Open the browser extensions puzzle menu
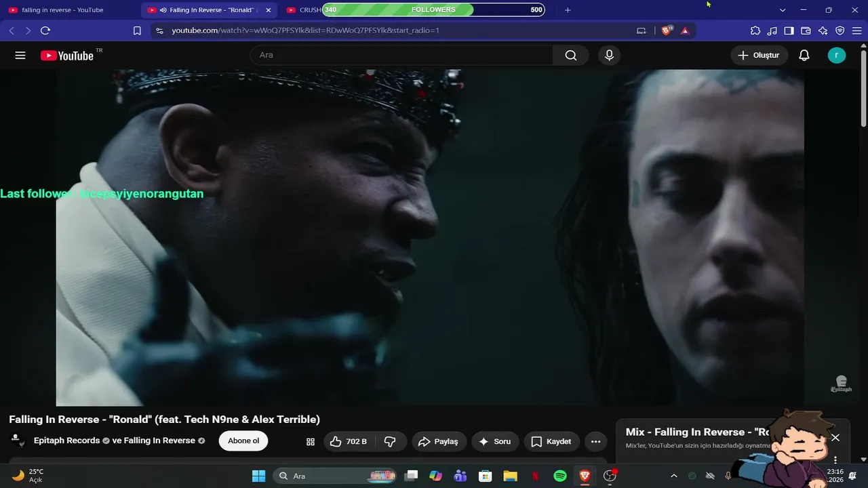The image size is (868, 488). (755, 30)
